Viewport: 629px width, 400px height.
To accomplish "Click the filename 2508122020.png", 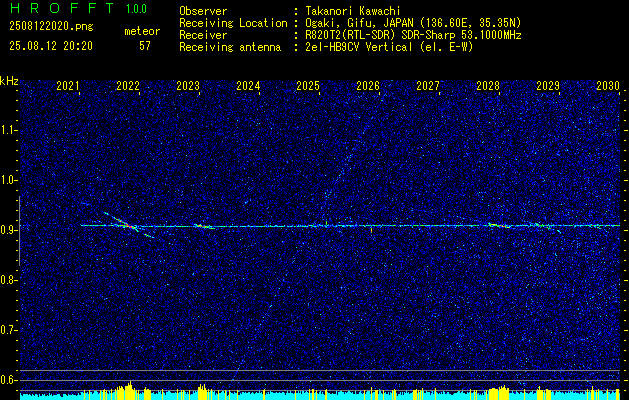I will (51, 26).
